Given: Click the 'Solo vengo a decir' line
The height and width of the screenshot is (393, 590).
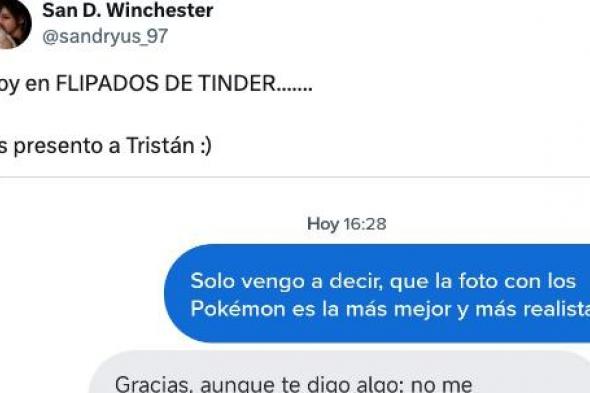Looking at the screenshot, I should tap(383, 281).
